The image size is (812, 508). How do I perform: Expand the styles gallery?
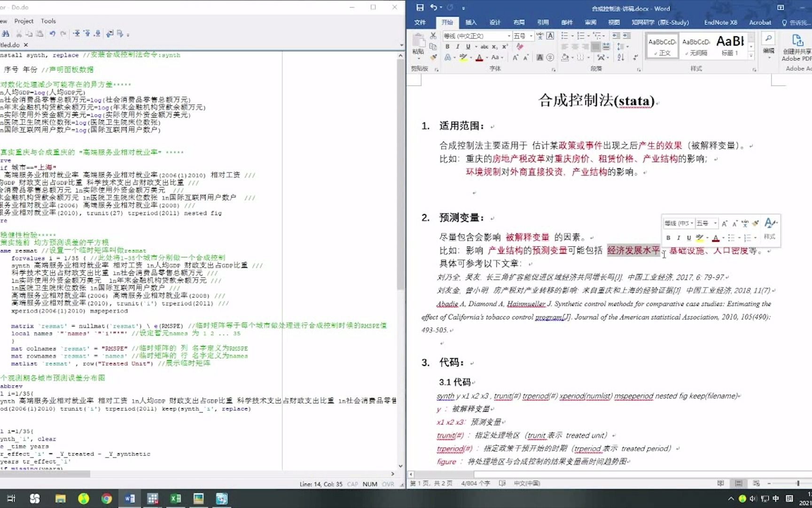[x=751, y=56]
